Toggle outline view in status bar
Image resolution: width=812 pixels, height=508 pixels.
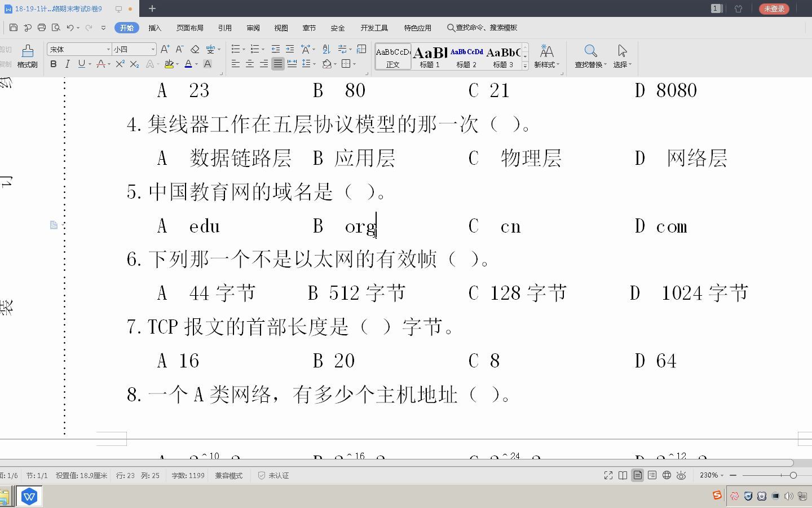pyautogui.click(x=652, y=476)
